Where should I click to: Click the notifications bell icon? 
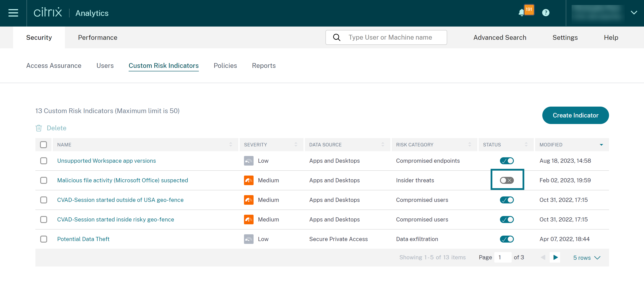[x=521, y=13]
